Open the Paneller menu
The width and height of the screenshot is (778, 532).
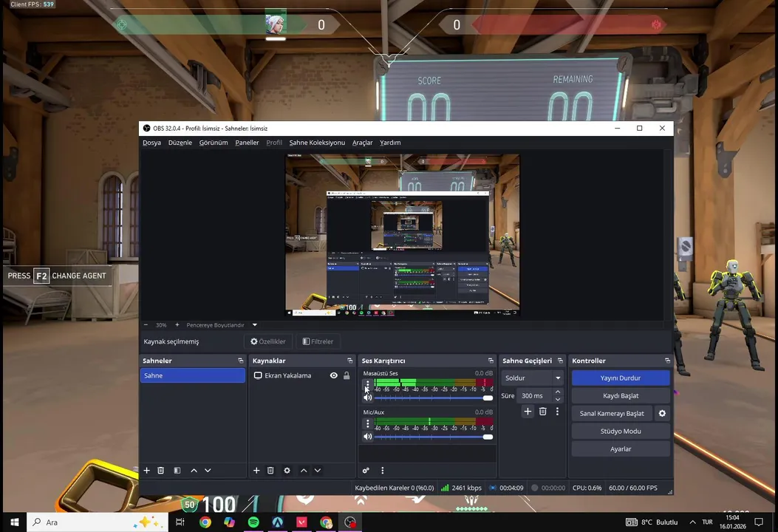[247, 143]
